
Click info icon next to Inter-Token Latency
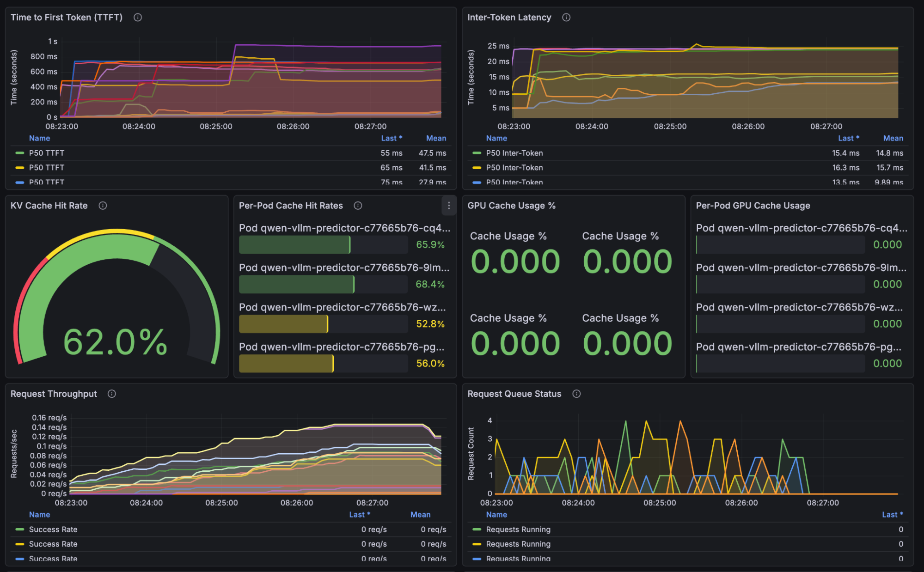(566, 18)
